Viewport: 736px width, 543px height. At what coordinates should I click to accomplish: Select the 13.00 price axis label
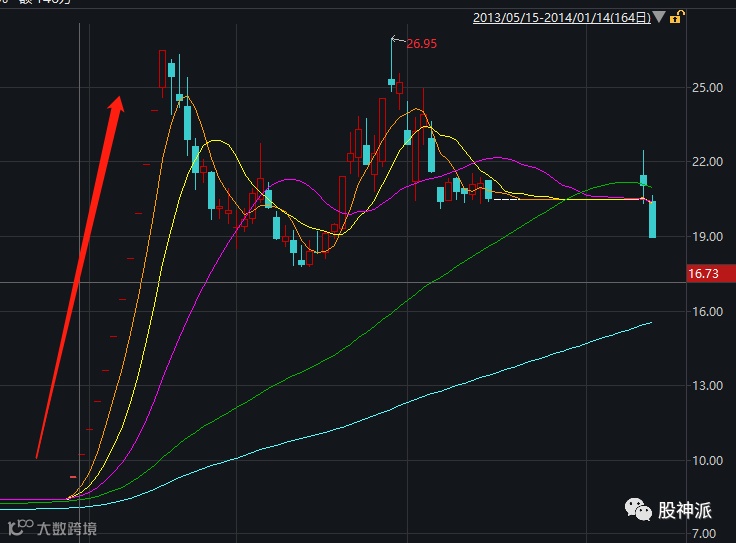click(x=707, y=386)
